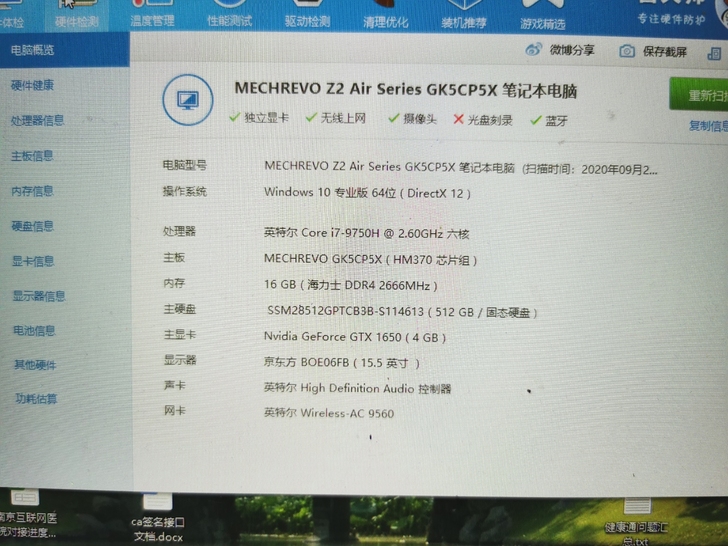728x546 pixels.
Task: Open the 游戏精选 top tab
Action: click(543, 15)
